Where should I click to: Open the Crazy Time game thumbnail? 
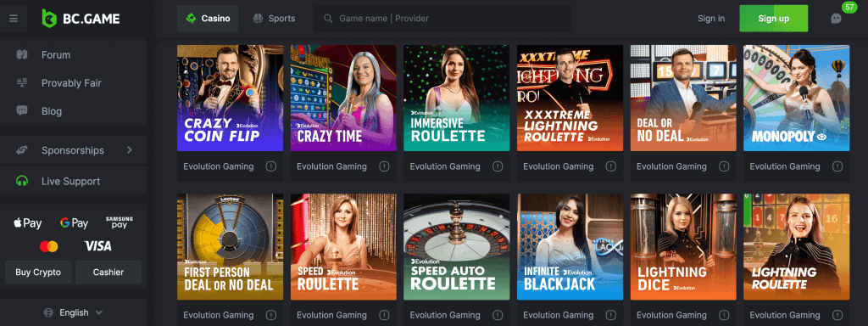coord(343,98)
